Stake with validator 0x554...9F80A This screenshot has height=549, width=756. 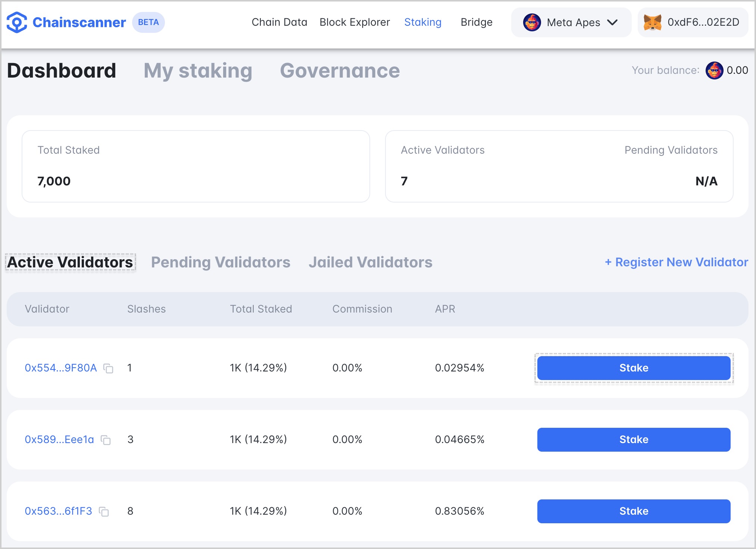click(634, 368)
